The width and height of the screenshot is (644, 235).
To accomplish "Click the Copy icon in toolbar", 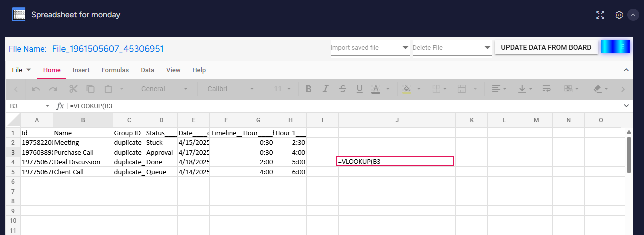I will (x=91, y=89).
